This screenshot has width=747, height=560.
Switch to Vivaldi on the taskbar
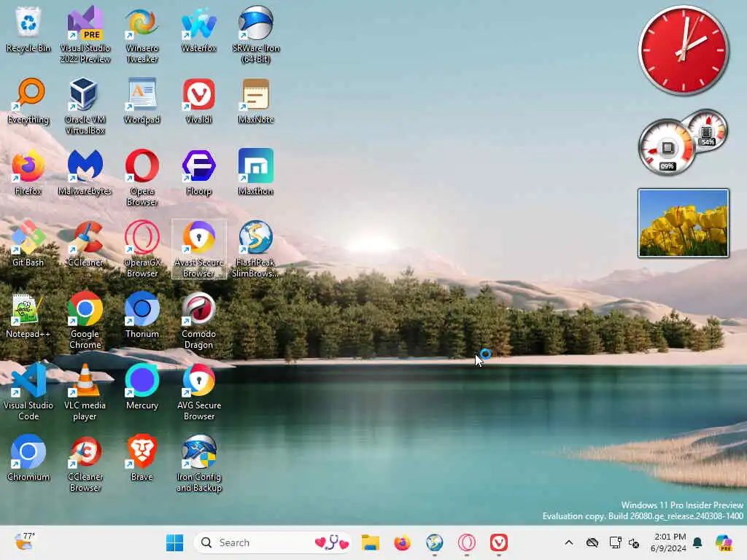(x=499, y=542)
